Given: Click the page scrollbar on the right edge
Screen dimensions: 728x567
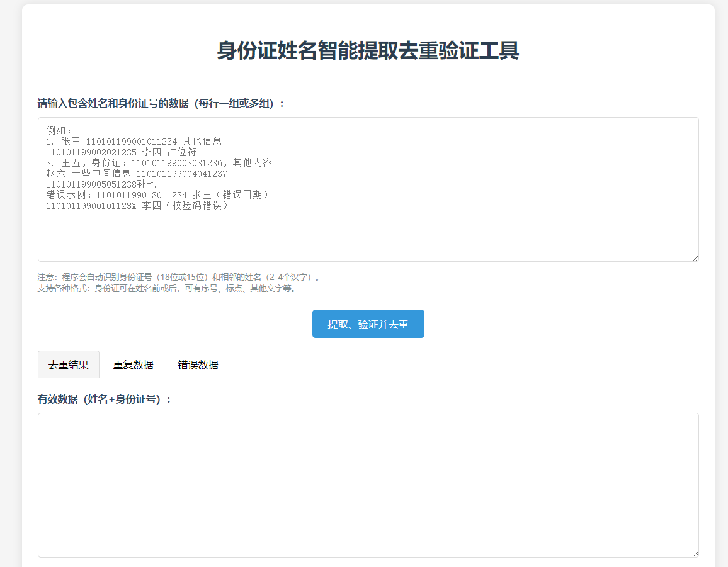Looking at the screenshot, I should click(x=724, y=283).
